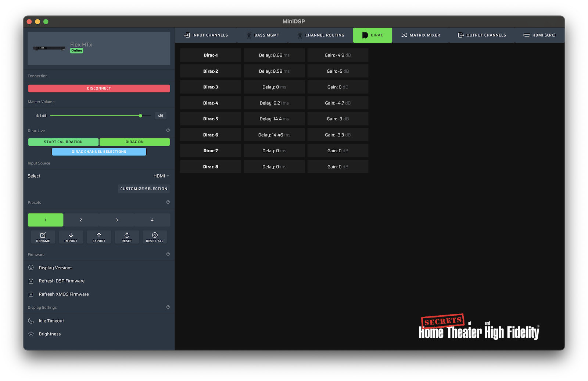Open the Matrix Mixer tab

pyautogui.click(x=421, y=35)
